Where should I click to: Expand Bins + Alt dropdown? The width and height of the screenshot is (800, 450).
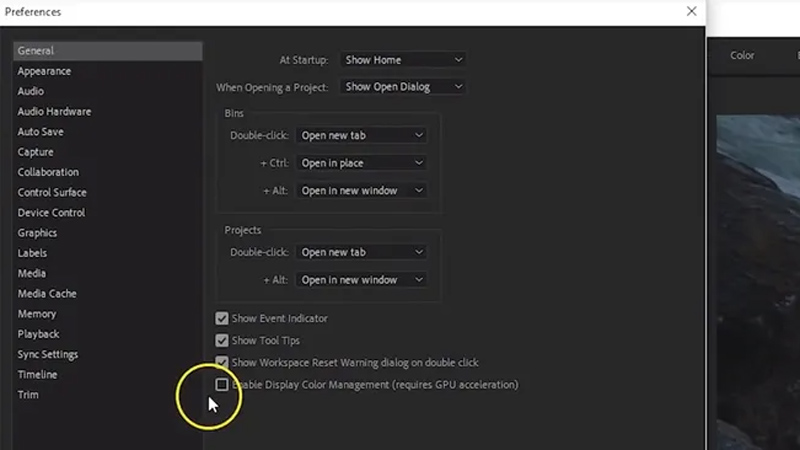pyautogui.click(x=362, y=191)
